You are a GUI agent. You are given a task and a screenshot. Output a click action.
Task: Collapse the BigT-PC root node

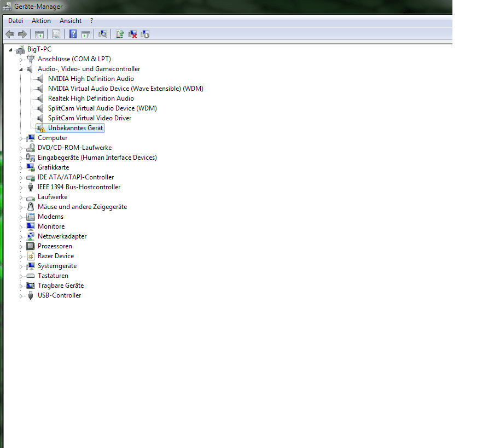click(x=10, y=50)
